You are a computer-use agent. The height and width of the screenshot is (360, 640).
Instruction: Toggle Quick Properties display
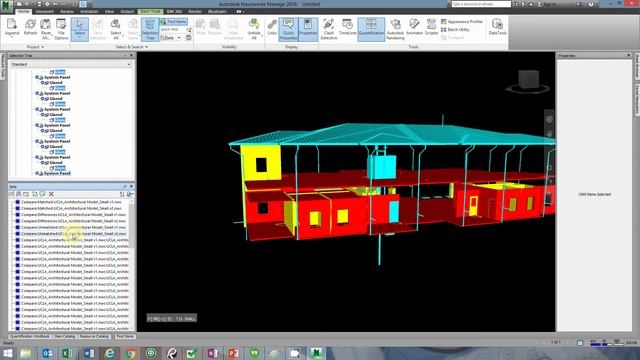[x=289, y=29]
